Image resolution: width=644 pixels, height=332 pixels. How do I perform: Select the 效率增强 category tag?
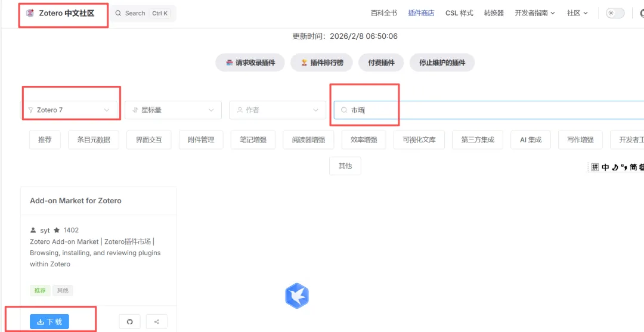point(364,140)
